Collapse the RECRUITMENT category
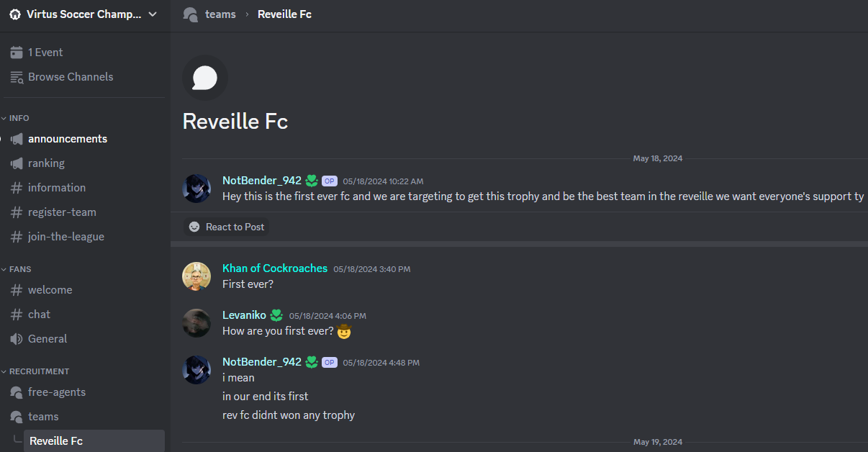The image size is (868, 452). point(39,371)
